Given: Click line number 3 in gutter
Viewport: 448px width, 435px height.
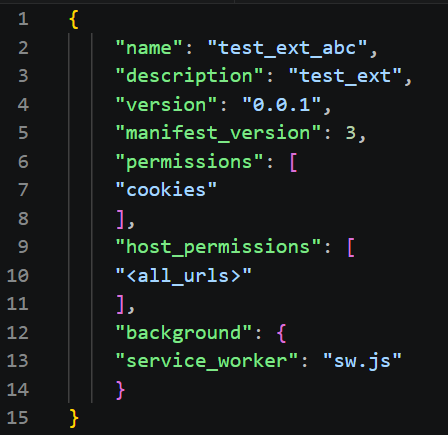Looking at the screenshot, I should (x=23, y=76).
